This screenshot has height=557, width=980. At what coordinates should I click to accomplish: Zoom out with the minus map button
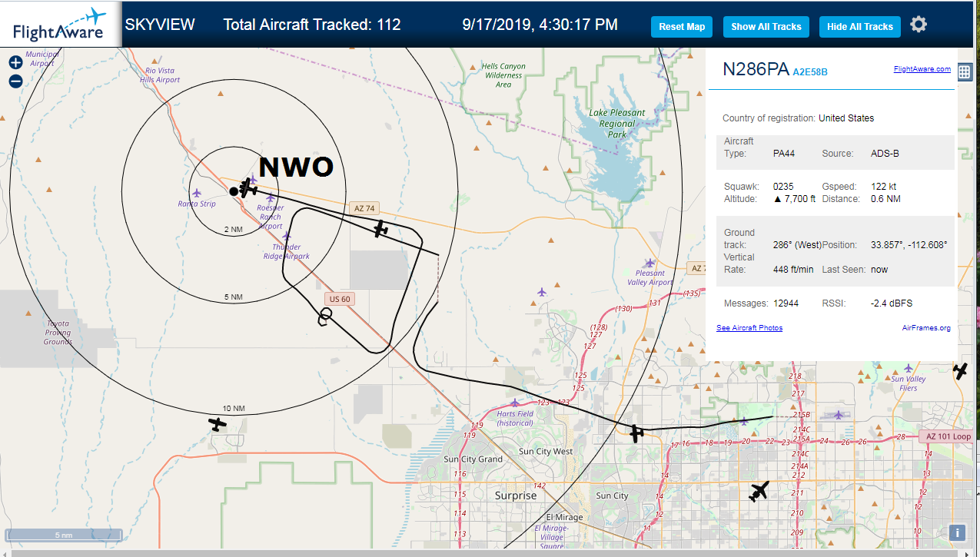pos(15,81)
